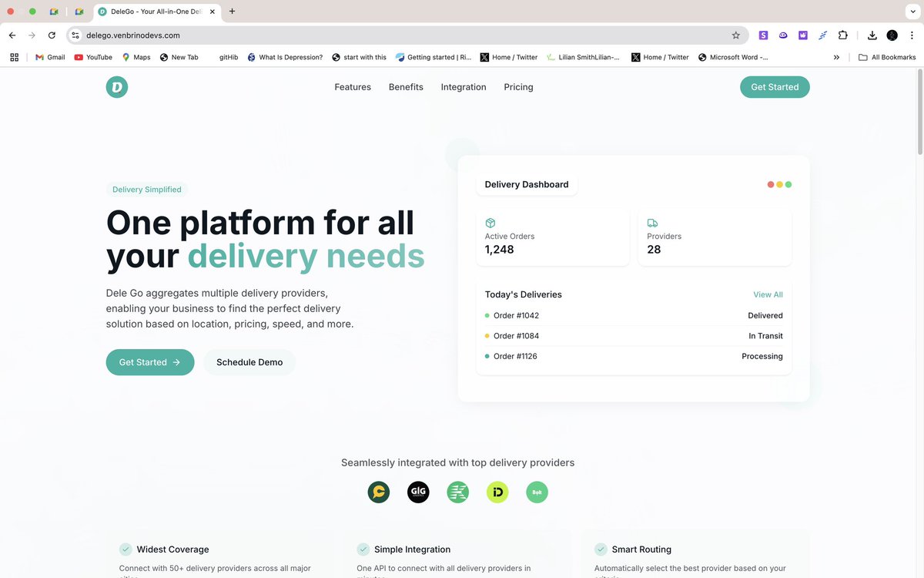Click the green dot in the dashboard header

coord(788,184)
